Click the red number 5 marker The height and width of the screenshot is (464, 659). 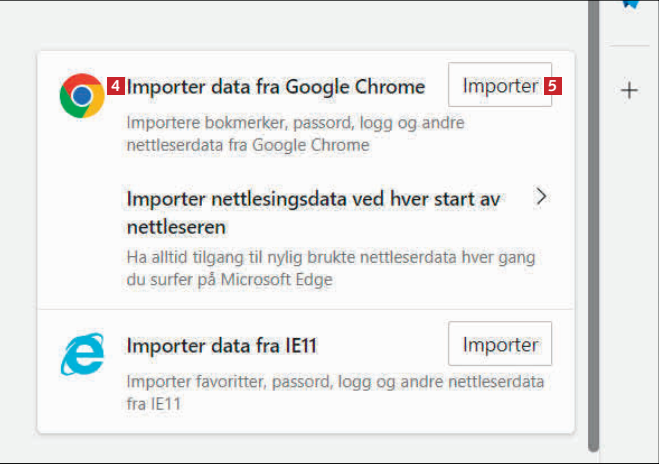(553, 87)
